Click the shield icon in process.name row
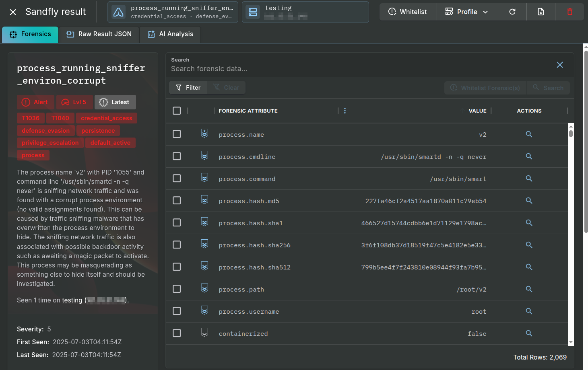The image size is (588, 370). tap(204, 134)
